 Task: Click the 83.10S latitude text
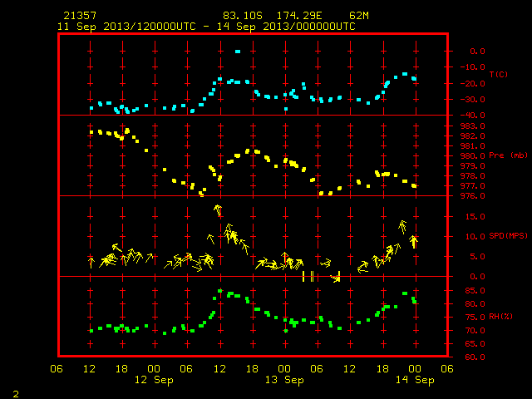click(243, 16)
